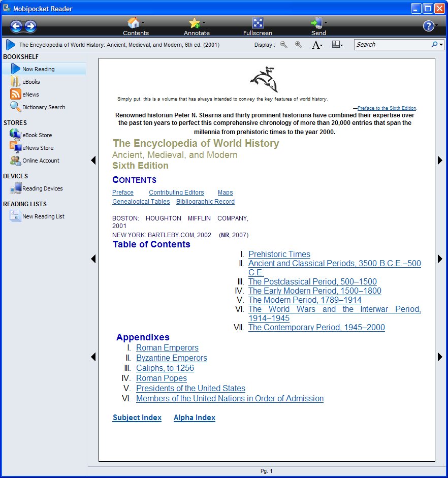
Task: Open the Preface to the Sixth Edition link
Action: click(387, 108)
